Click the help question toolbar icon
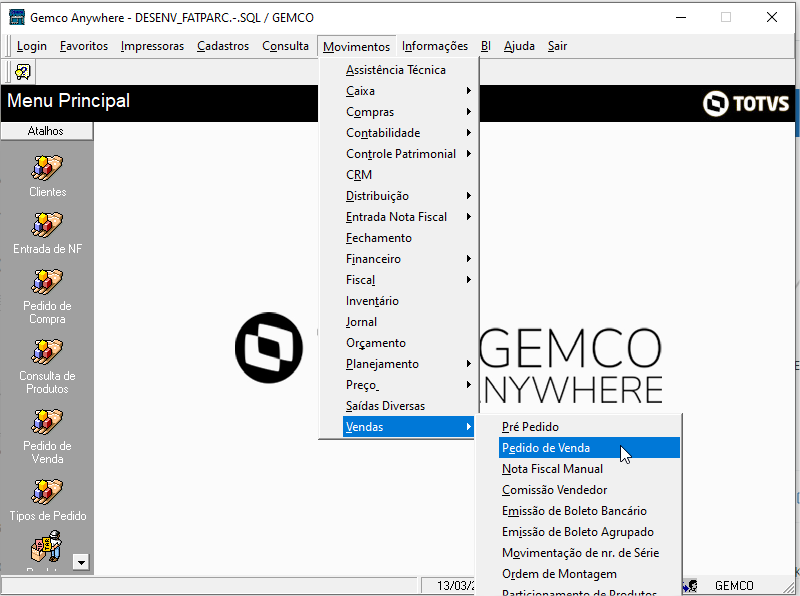800x596 pixels. (x=23, y=72)
